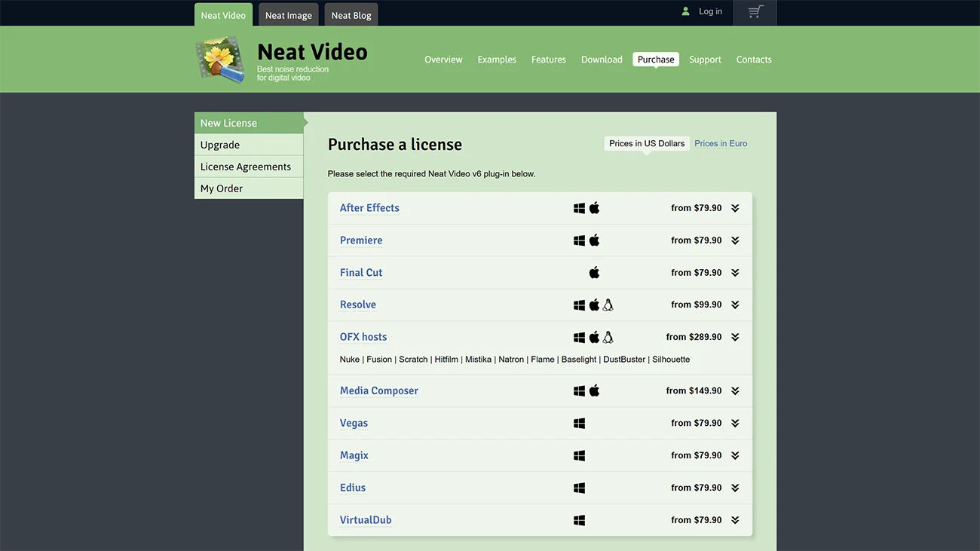Image resolution: width=980 pixels, height=551 pixels.
Task: Click the Windows icon in VirtualDub row
Action: pos(579,521)
